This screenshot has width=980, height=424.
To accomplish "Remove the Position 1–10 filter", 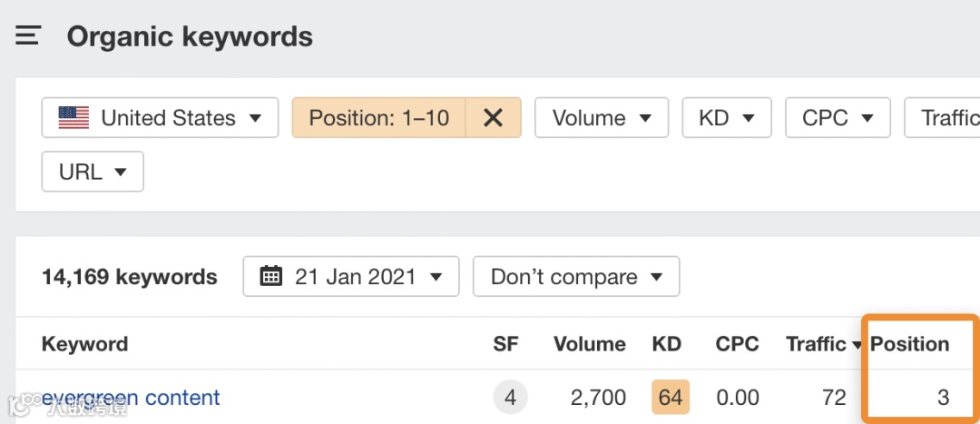I will tap(493, 118).
